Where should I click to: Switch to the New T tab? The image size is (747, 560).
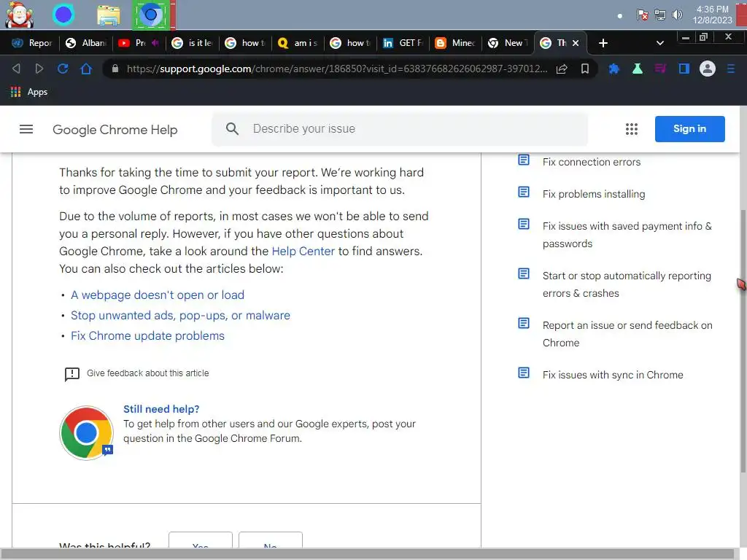click(508, 43)
